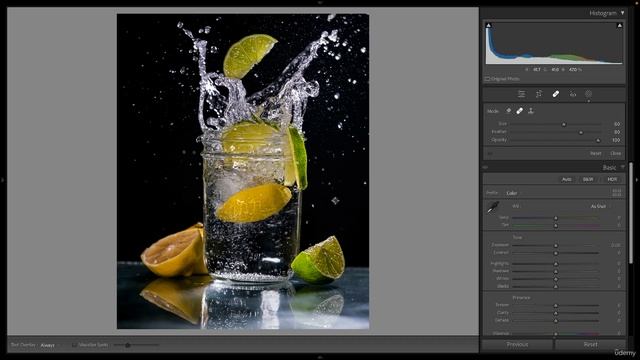Click the histogram graph area

click(x=554, y=43)
